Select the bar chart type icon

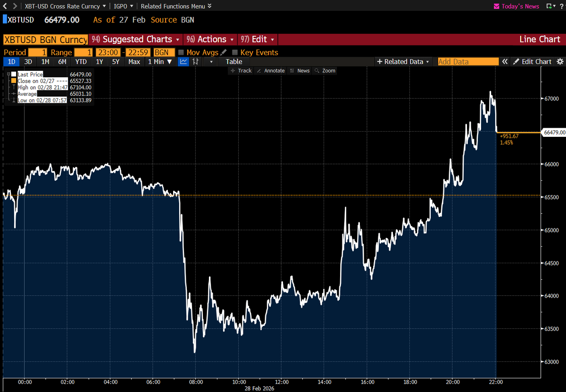[195, 61]
